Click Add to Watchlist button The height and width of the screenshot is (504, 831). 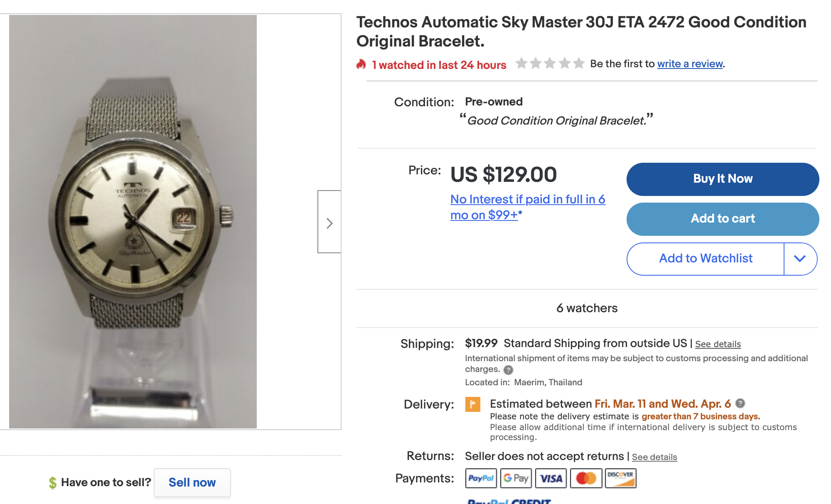(706, 259)
